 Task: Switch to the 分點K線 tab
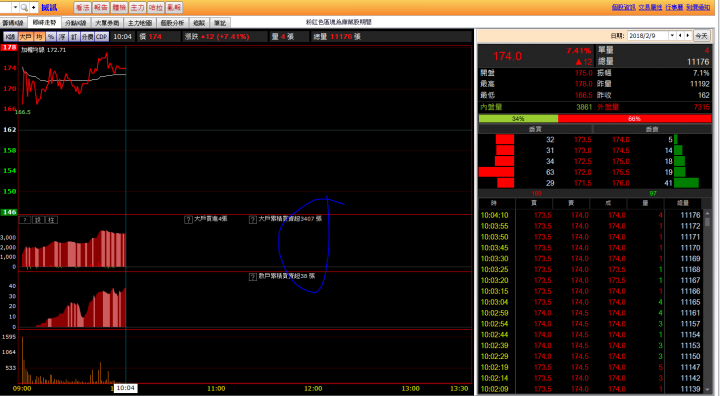[x=76, y=23]
